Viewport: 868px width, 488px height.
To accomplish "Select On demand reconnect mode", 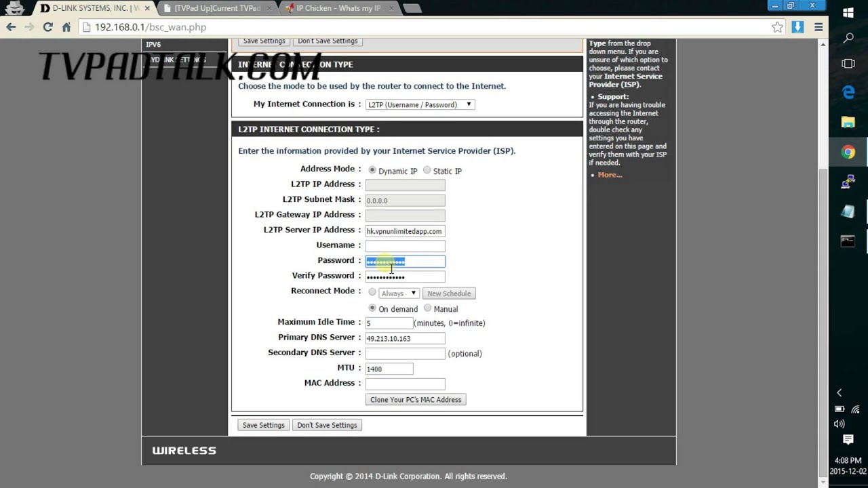I will pyautogui.click(x=372, y=308).
